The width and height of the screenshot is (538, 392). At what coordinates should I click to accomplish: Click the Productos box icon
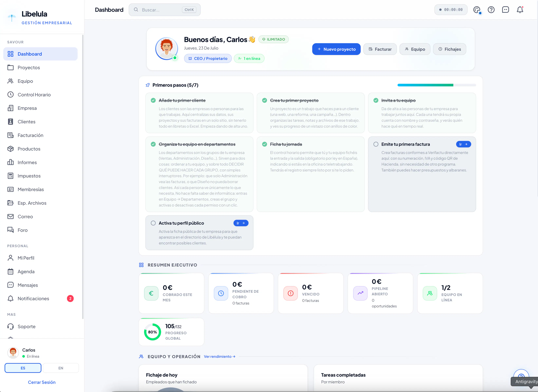click(x=10, y=149)
